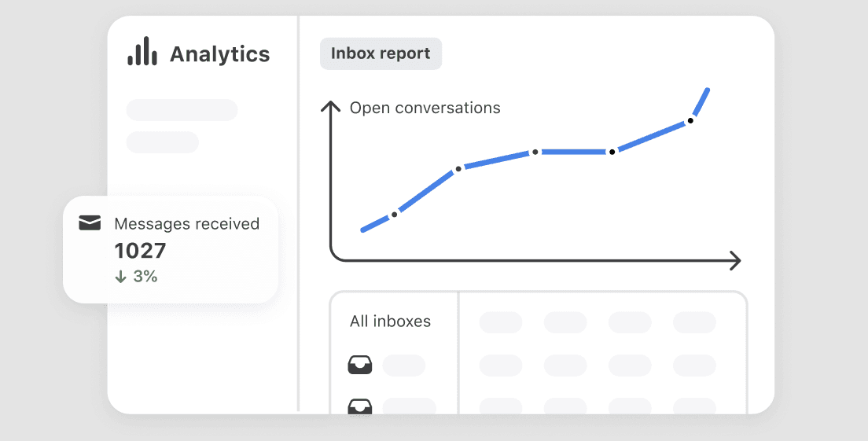Click the down arrow next to 3%
868x441 pixels.
click(x=120, y=276)
